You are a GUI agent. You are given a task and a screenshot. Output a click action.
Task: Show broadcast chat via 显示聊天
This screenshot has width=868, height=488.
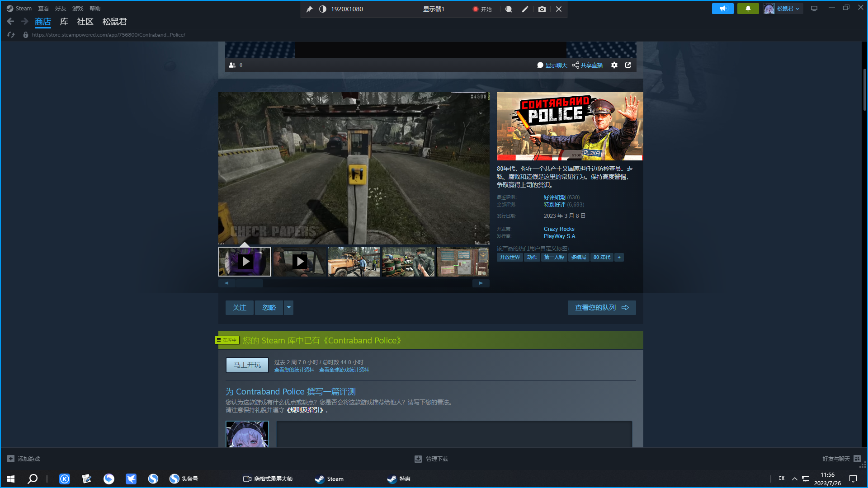552,65
